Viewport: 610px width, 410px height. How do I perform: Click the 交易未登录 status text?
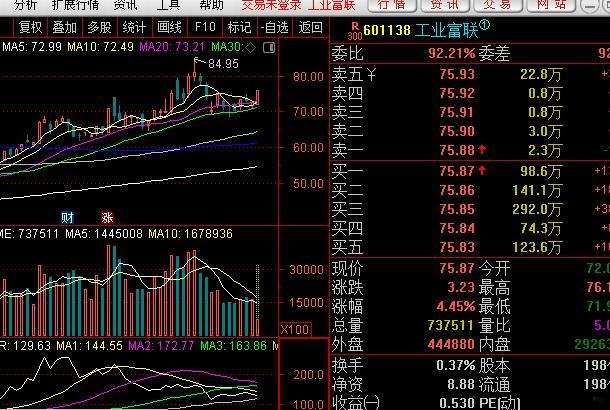271,5
